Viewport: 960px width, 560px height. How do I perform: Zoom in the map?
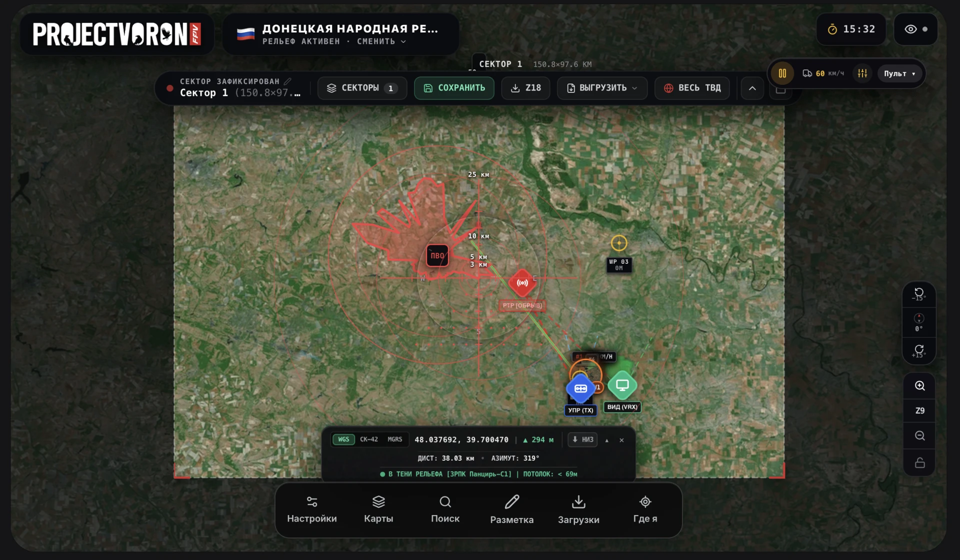tap(919, 386)
